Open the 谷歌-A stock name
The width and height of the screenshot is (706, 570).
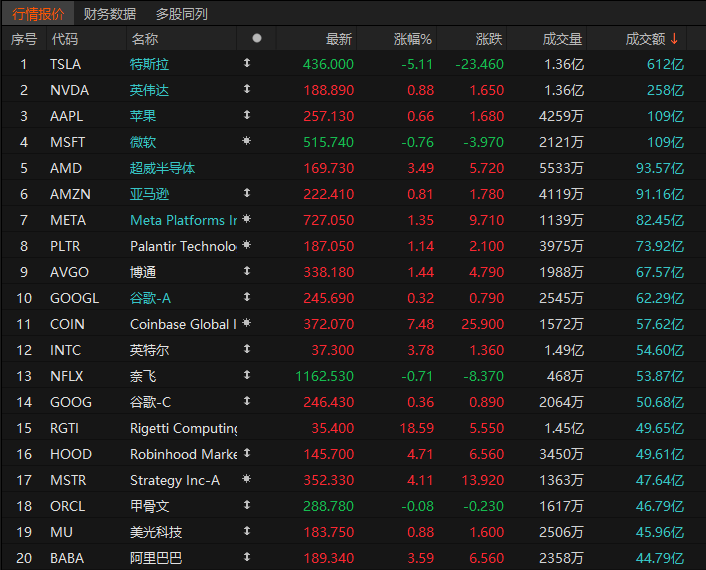coord(150,299)
